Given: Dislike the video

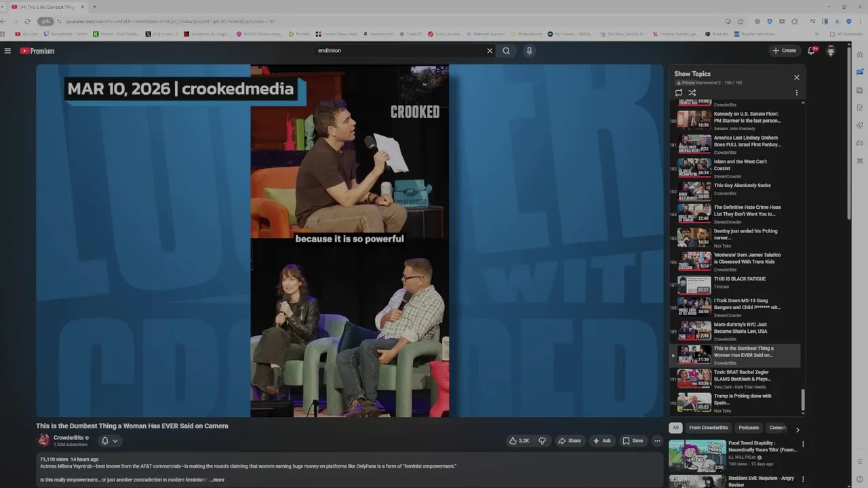Looking at the screenshot, I should (x=542, y=441).
